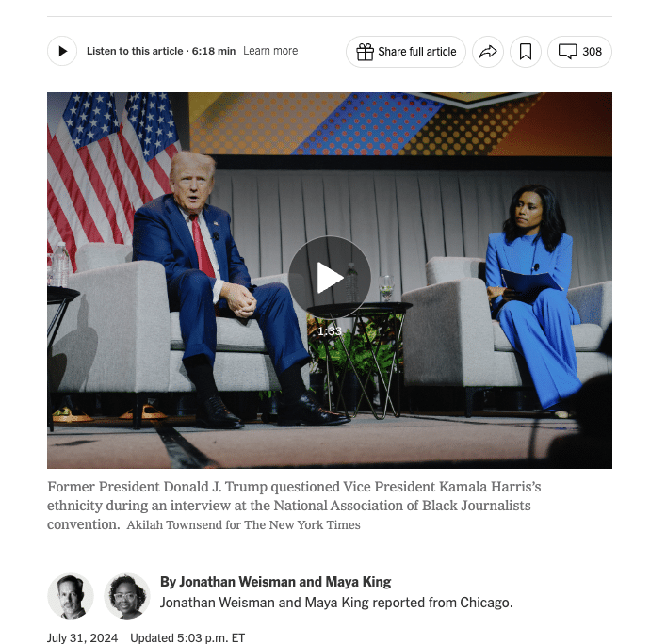
Task: Open the Learn more link
Action: click(270, 51)
